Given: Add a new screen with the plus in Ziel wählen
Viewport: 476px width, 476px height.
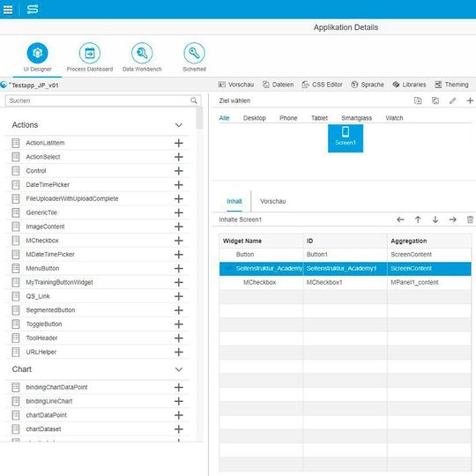Looking at the screenshot, I should click(x=470, y=100).
